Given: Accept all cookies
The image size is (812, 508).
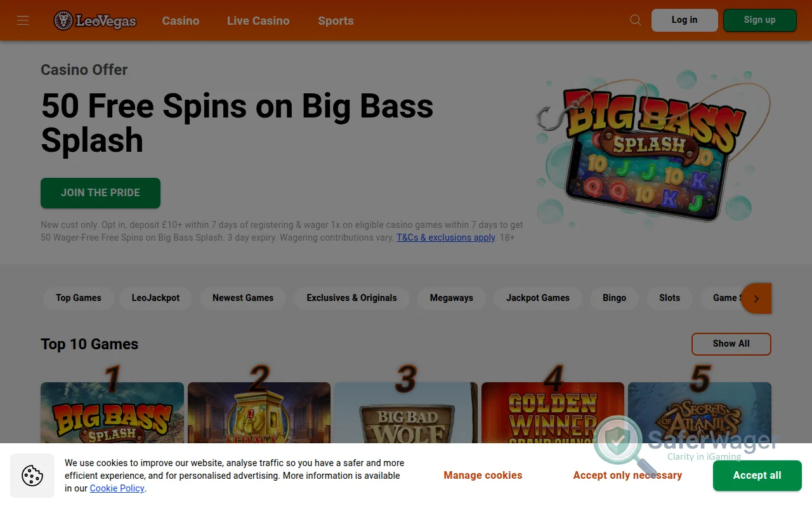Looking at the screenshot, I should coord(757,476).
